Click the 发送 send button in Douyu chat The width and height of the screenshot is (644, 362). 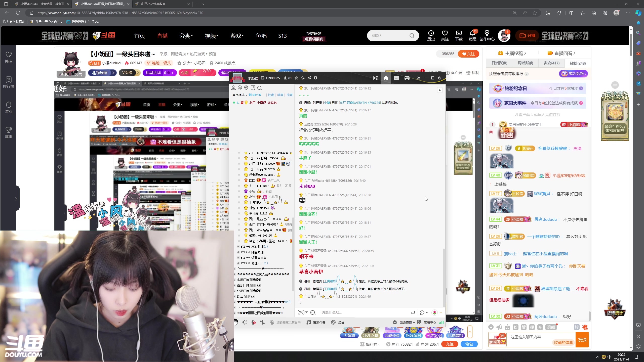click(x=582, y=340)
